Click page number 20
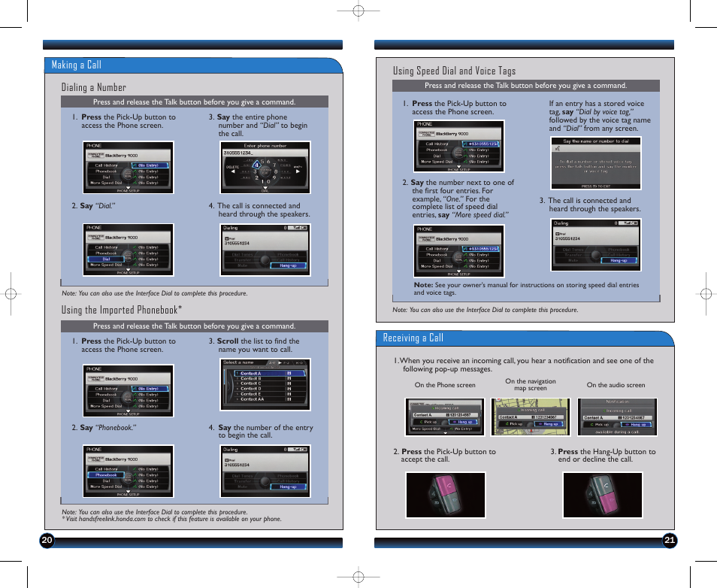The height and width of the screenshot is (588, 717). (47, 540)
